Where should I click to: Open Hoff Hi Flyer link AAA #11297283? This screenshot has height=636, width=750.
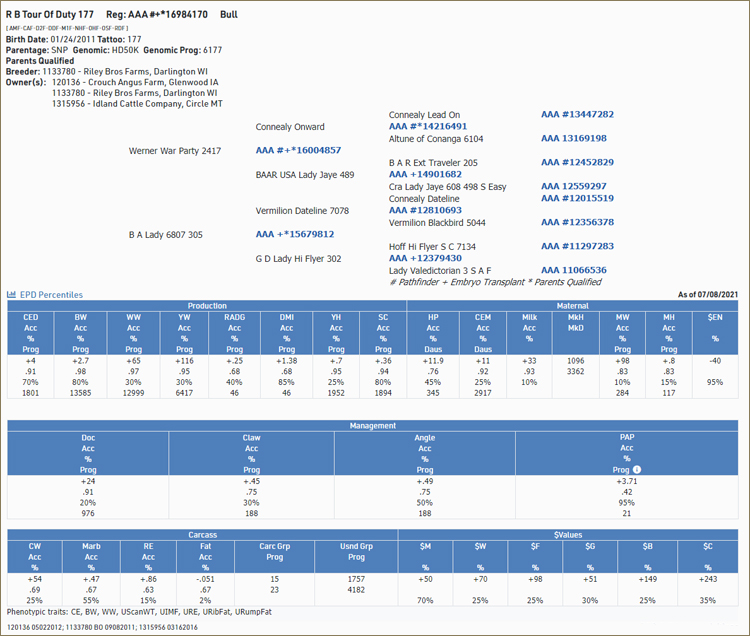point(577,246)
